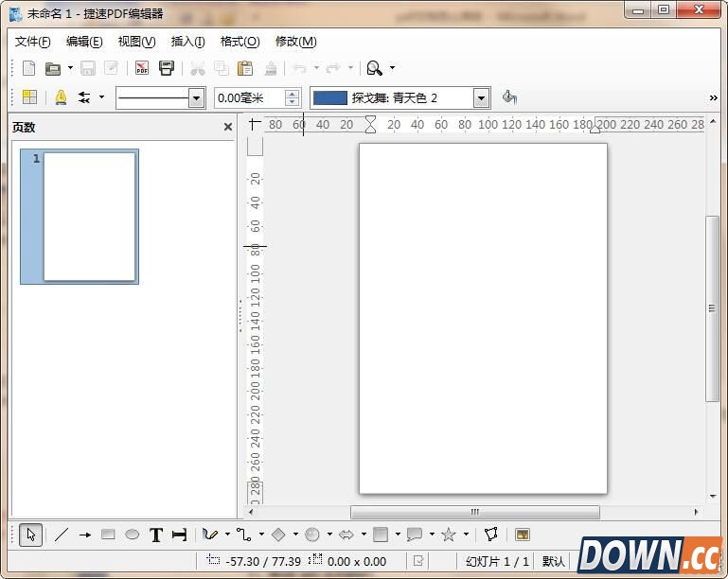The width and height of the screenshot is (728, 579).
Task: Choose the Rectangle drawing tool
Action: click(x=108, y=535)
